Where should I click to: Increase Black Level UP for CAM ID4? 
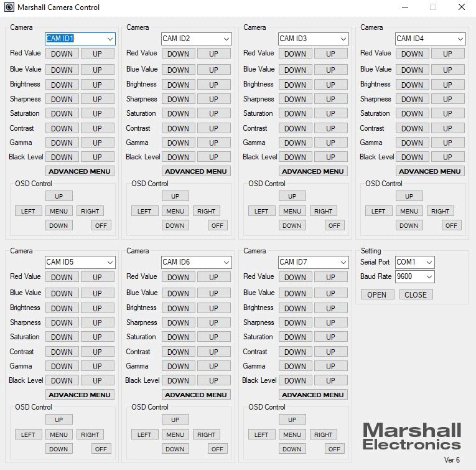pos(448,157)
